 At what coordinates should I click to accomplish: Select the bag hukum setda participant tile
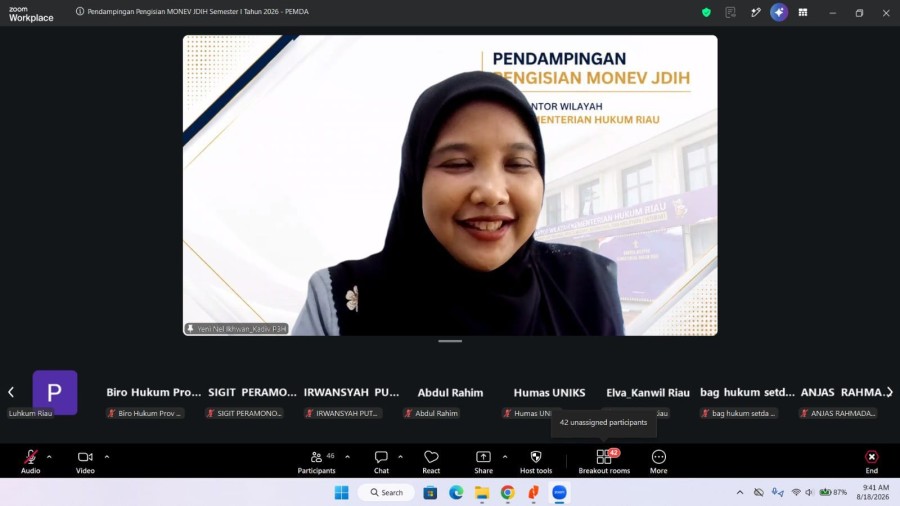tap(747, 394)
